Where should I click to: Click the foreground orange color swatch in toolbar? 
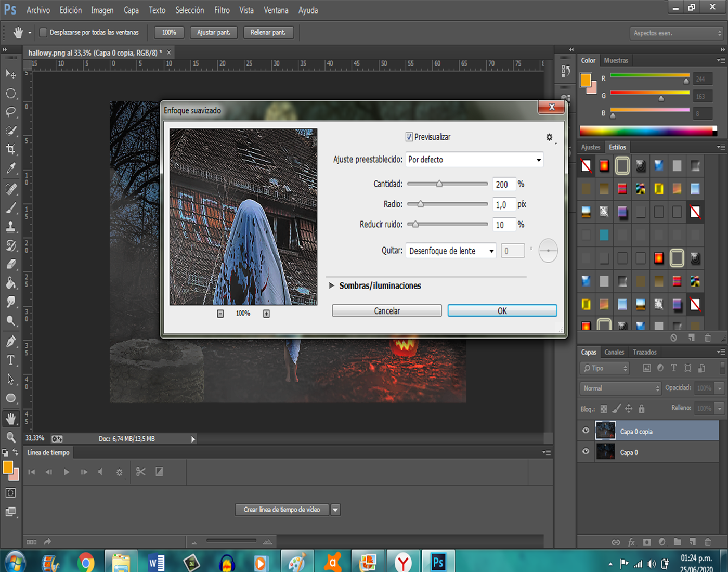point(7,467)
